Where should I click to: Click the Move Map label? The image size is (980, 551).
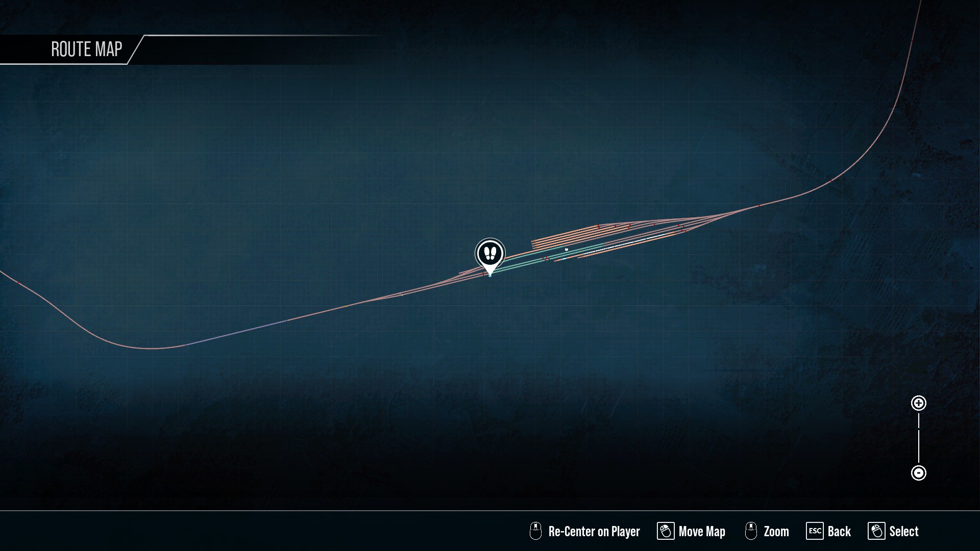point(702,532)
